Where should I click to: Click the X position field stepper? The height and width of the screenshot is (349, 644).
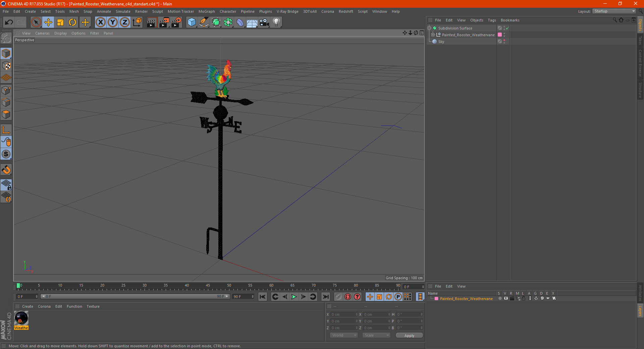point(357,314)
